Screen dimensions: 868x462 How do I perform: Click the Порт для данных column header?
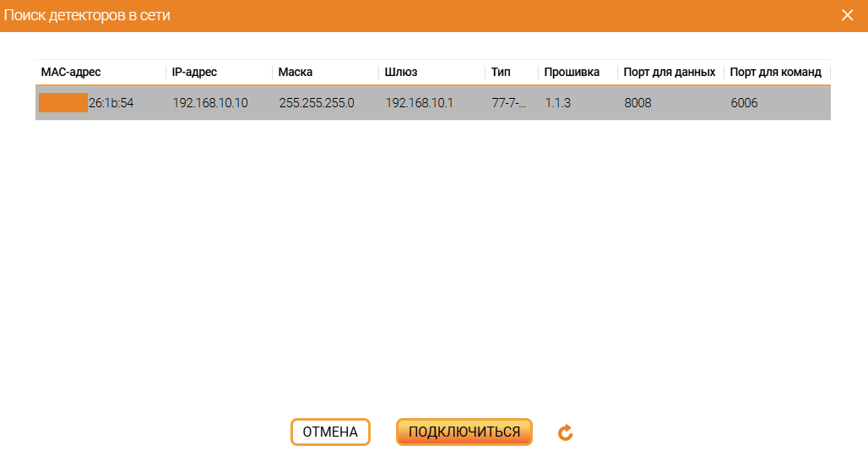[x=671, y=72]
